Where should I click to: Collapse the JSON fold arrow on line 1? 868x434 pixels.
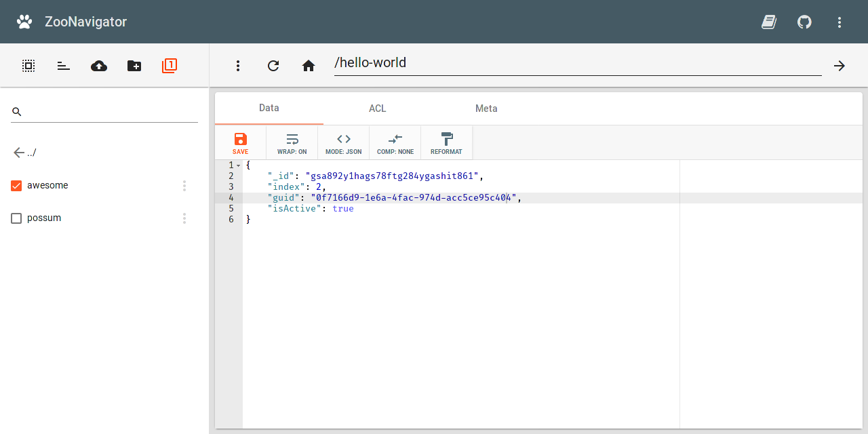pos(238,165)
